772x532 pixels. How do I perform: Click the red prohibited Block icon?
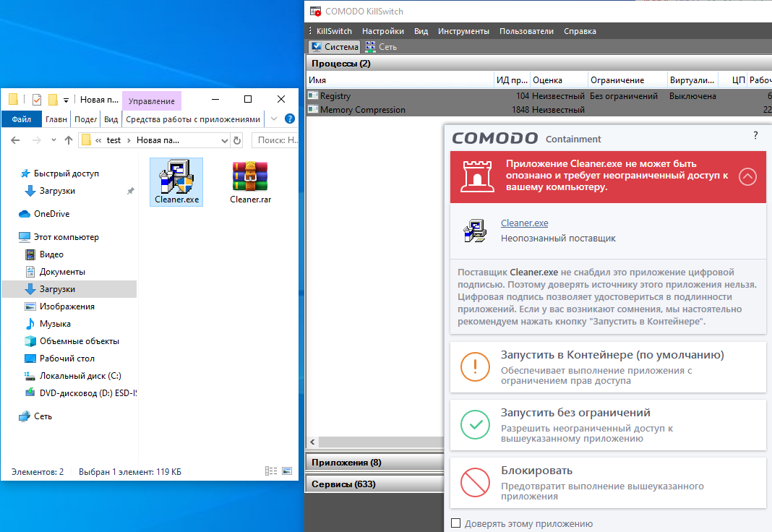(475, 482)
